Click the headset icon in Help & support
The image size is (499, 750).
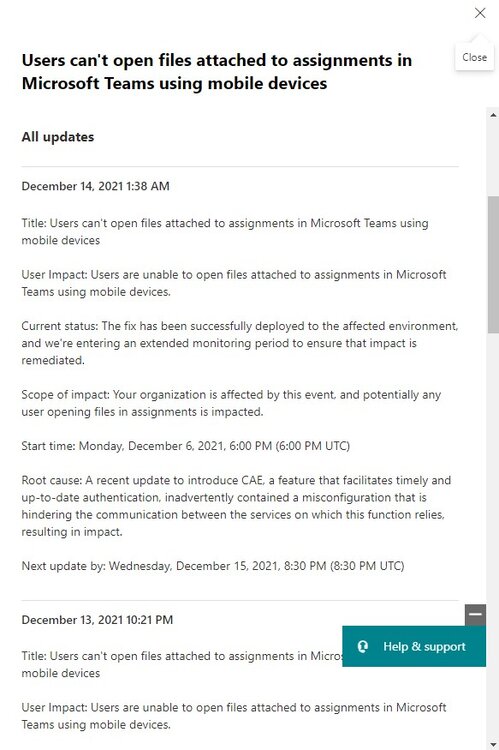tap(363, 647)
